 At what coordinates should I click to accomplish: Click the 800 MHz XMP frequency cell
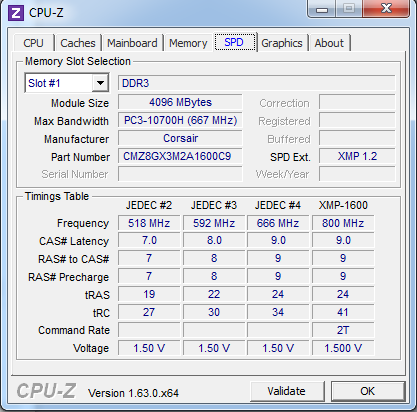343,223
